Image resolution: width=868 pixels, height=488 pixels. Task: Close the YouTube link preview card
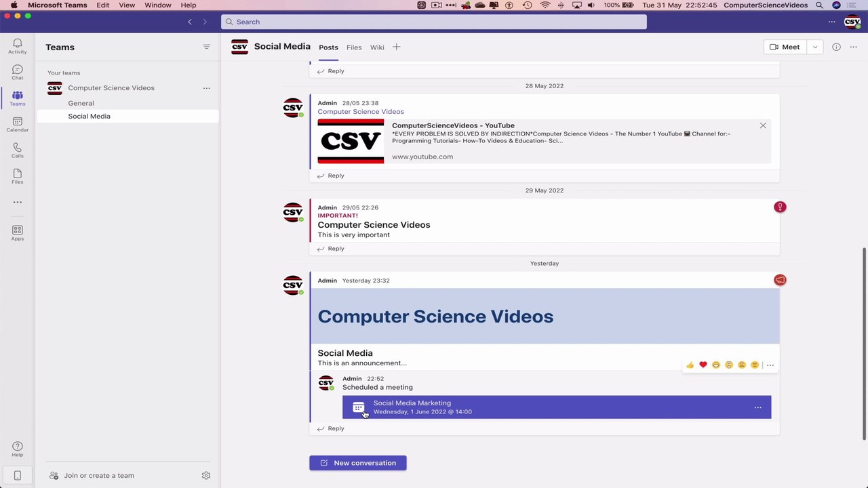763,125
